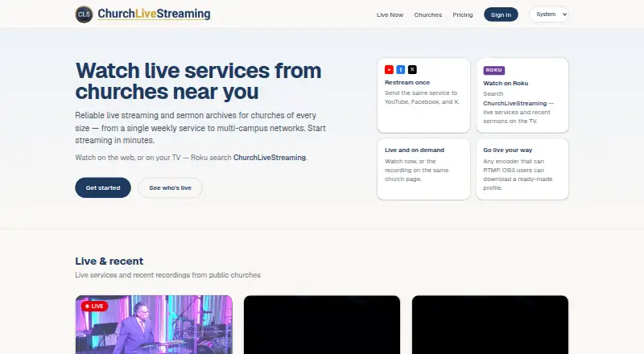Click the X icon in Restream card
Viewport: 644px width, 354px height.
pos(412,70)
